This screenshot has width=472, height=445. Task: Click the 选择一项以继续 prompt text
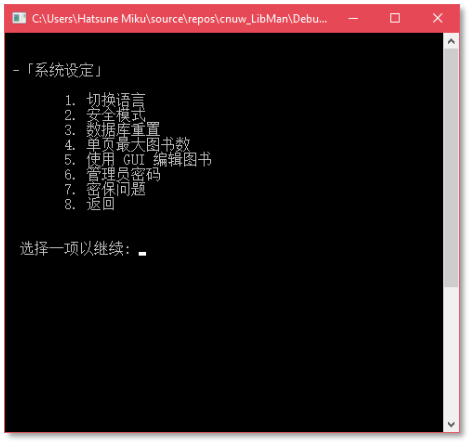point(75,249)
